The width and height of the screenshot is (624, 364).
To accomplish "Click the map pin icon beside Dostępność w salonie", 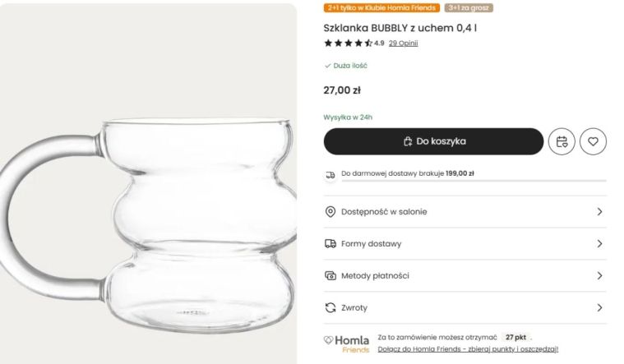I will click(330, 212).
